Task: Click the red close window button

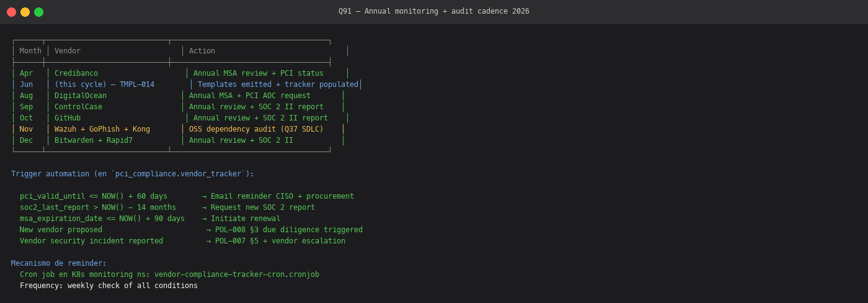Action: click(12, 12)
